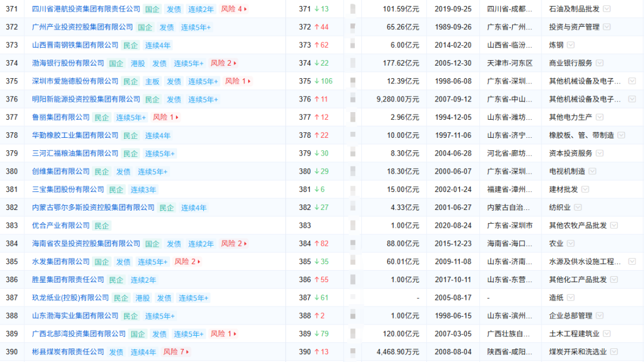The height and width of the screenshot is (362, 644).
Task: Expand industry dropdown in row 376
Action: [632, 100]
